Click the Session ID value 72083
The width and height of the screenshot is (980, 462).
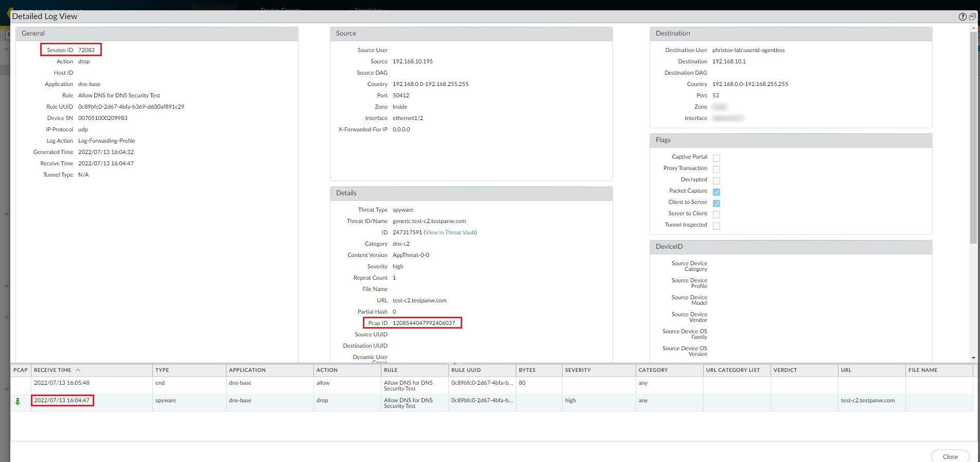click(x=86, y=50)
